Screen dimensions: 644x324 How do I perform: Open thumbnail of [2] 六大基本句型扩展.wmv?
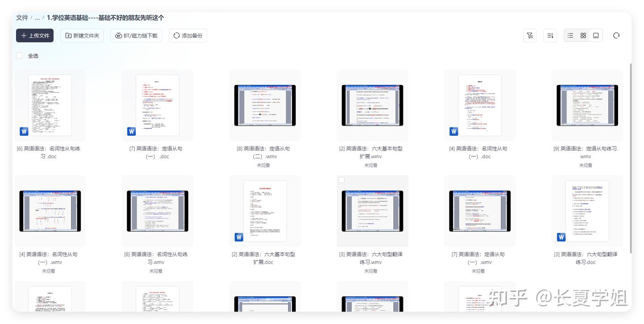coord(373,105)
